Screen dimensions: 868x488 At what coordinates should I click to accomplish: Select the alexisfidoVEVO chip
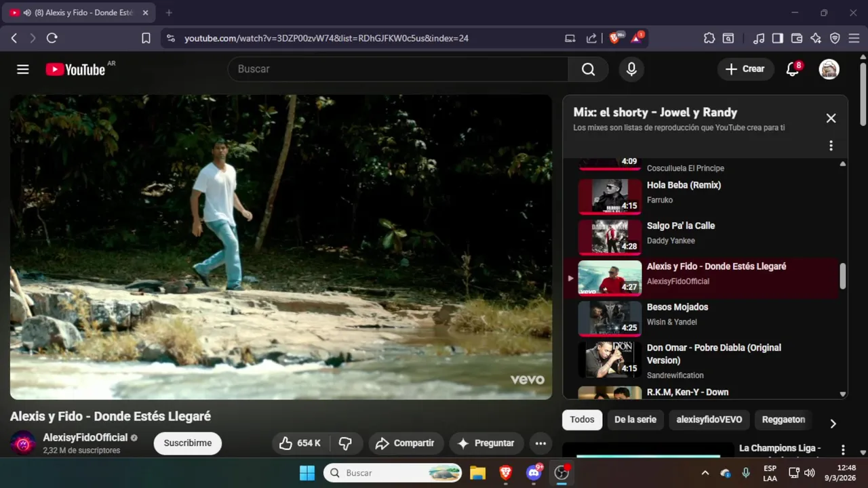pyautogui.click(x=709, y=420)
